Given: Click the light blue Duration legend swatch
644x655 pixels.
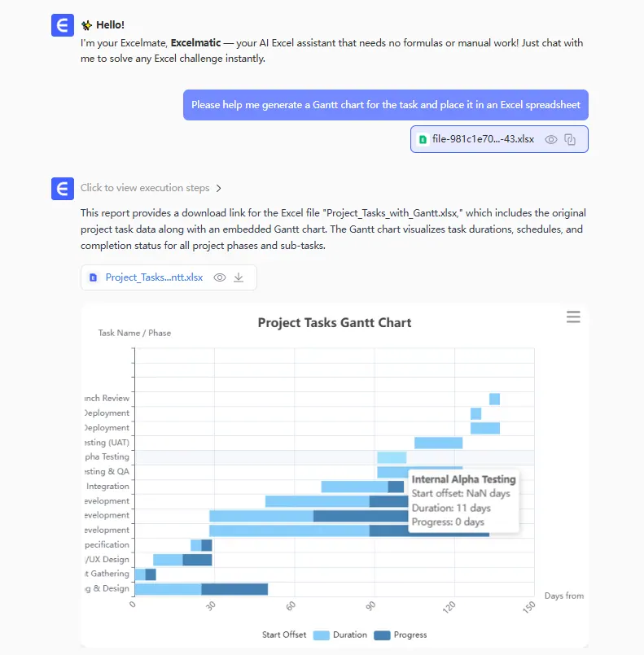Looking at the screenshot, I should pyautogui.click(x=321, y=635).
